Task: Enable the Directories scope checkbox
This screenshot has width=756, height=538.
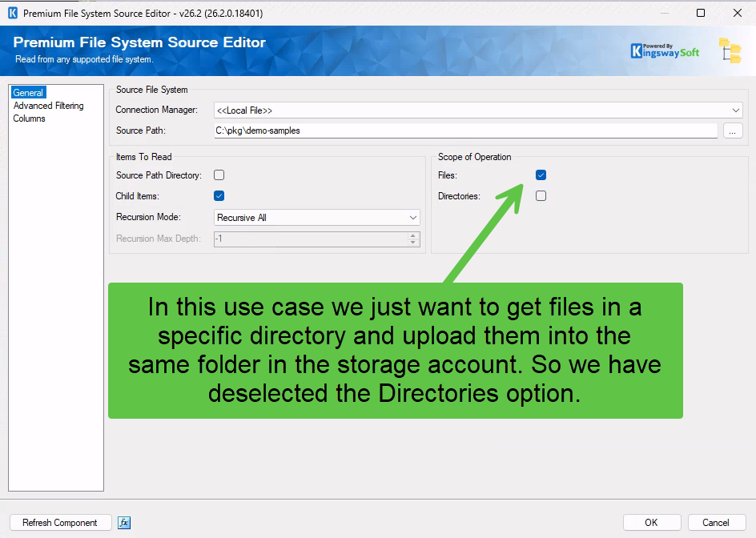Action: (x=541, y=195)
